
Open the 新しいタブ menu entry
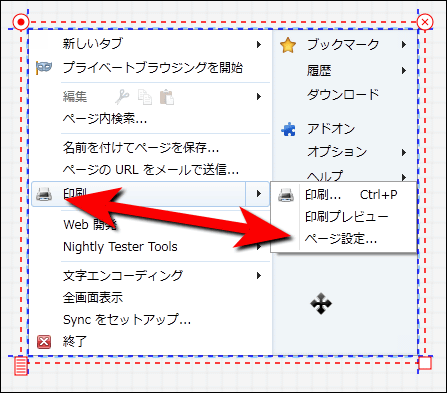[93, 44]
